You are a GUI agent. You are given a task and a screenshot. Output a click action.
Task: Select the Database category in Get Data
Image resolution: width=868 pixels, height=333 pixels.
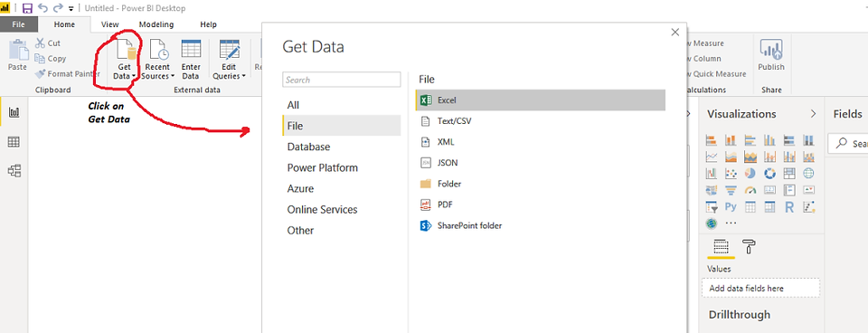coord(341,147)
